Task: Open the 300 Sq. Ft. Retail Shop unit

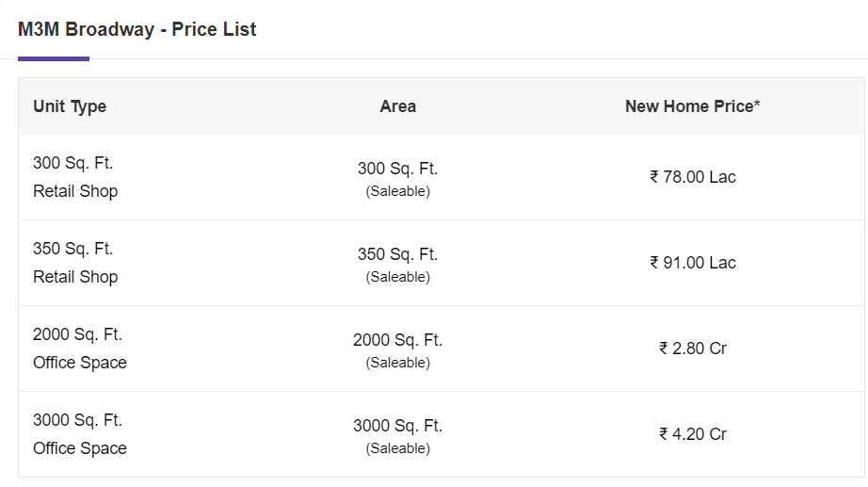Action: (x=75, y=177)
